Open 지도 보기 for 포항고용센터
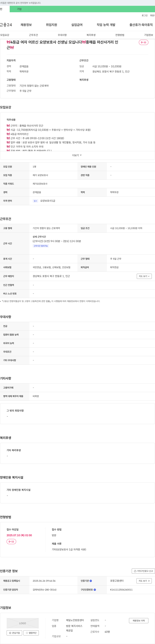The width and height of the screenshot is (155, 644). point(144,581)
